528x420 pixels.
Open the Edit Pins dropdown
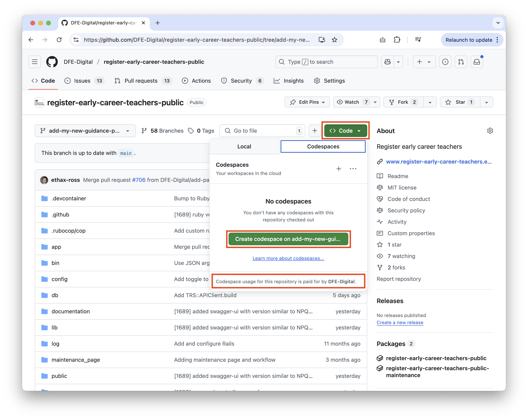tap(307, 102)
